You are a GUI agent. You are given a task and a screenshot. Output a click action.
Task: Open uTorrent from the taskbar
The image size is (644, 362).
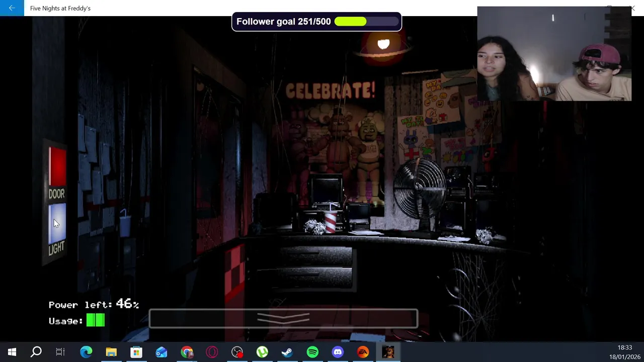262,352
